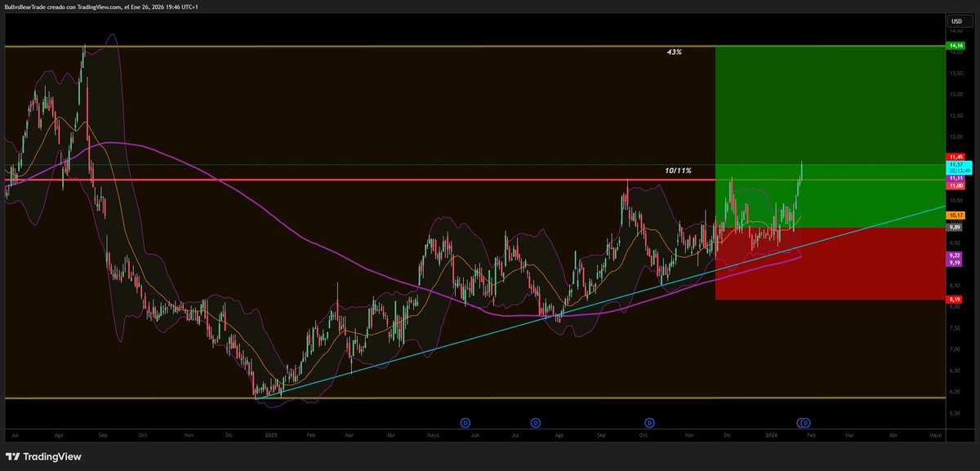
Task: Select the red stop-loss zone of position tool
Action: click(829, 264)
